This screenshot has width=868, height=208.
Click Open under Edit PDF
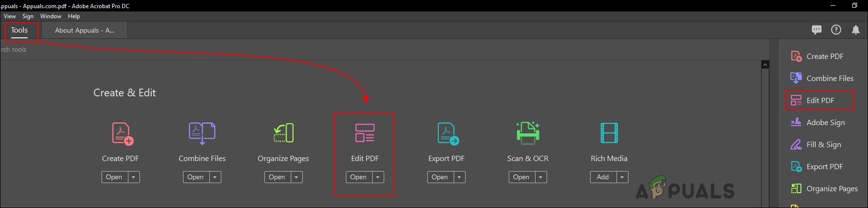click(359, 177)
